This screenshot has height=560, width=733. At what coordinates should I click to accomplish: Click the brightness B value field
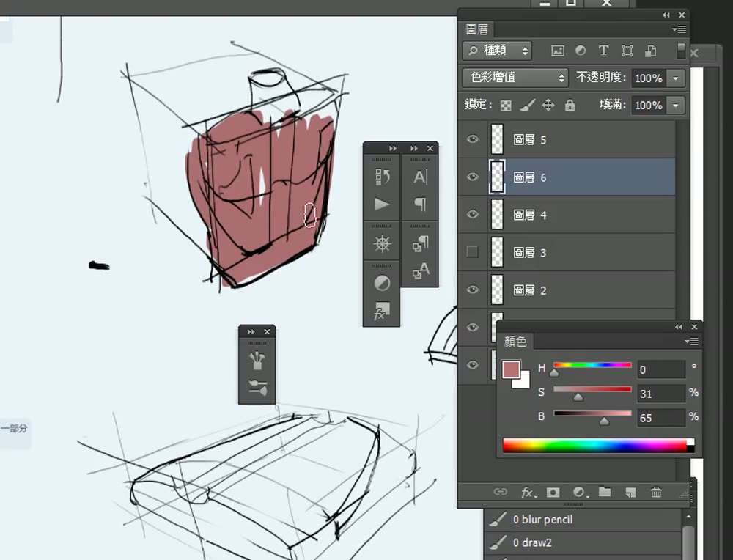[661, 418]
